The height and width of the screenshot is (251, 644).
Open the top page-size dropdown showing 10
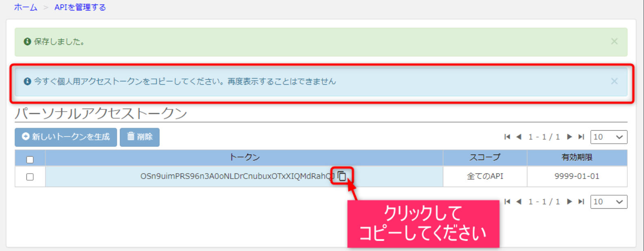click(609, 137)
